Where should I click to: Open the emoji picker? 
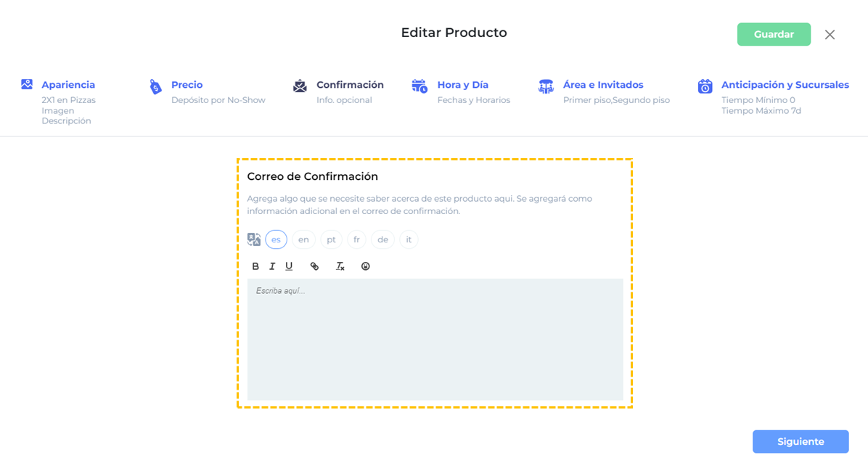click(365, 266)
